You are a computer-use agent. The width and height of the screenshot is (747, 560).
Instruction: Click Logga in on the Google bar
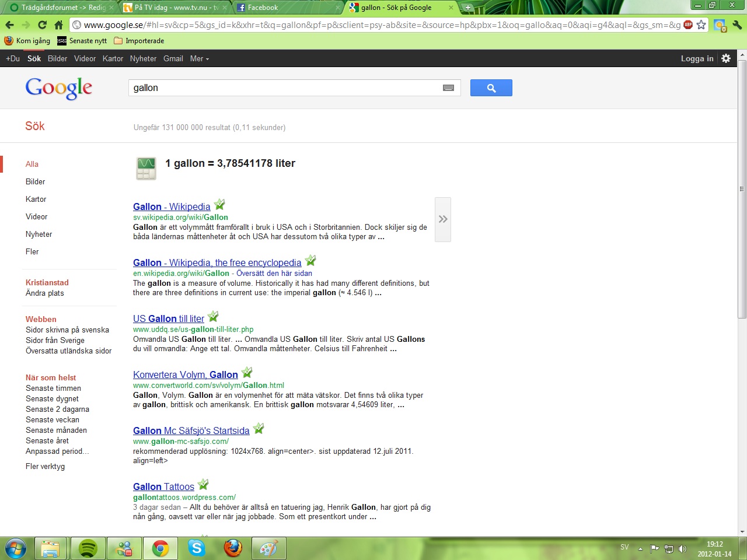(697, 58)
